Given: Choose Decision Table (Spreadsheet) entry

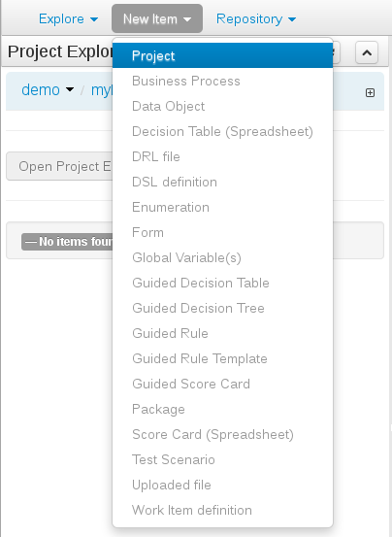Looking at the screenshot, I should pos(222,131).
